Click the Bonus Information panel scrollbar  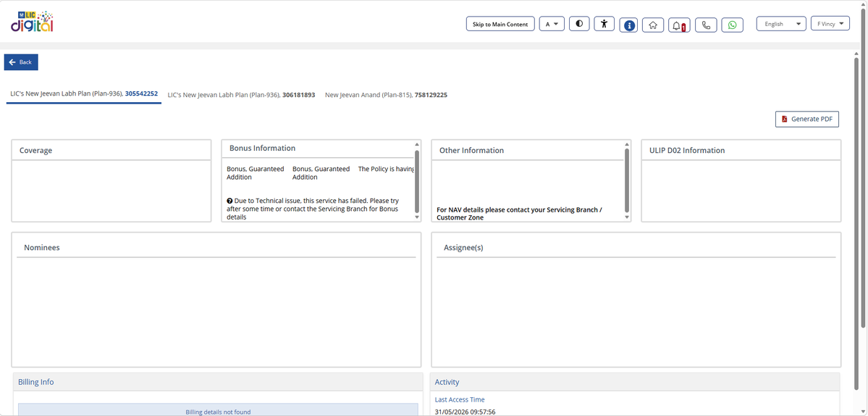[417, 180]
